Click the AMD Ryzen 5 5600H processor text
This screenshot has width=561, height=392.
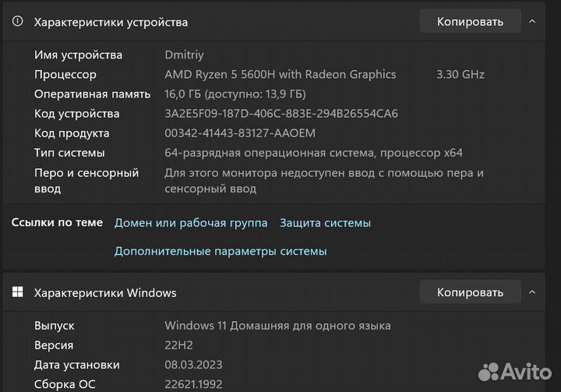tap(280, 75)
